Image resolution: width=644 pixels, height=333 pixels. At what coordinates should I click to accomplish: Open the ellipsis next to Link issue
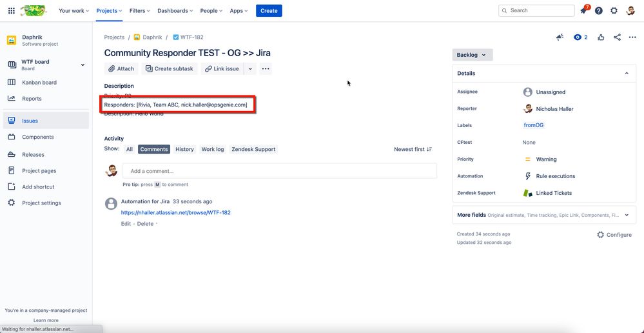[x=266, y=68]
